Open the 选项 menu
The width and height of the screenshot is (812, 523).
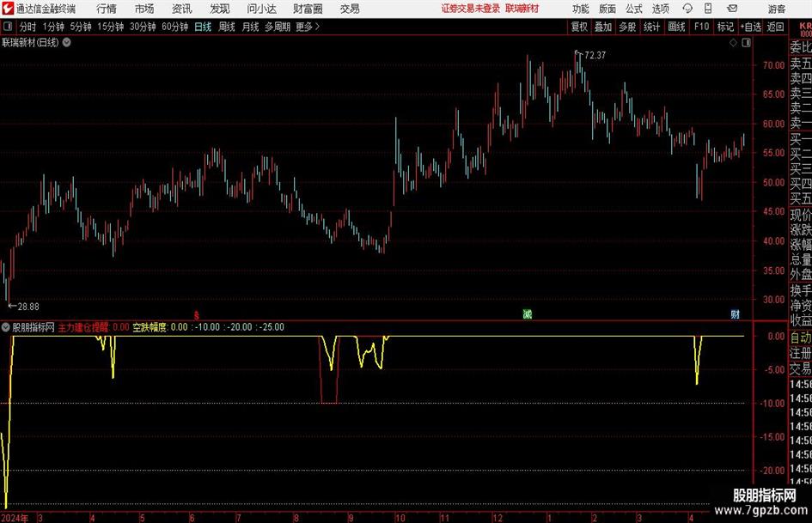pyautogui.click(x=660, y=9)
